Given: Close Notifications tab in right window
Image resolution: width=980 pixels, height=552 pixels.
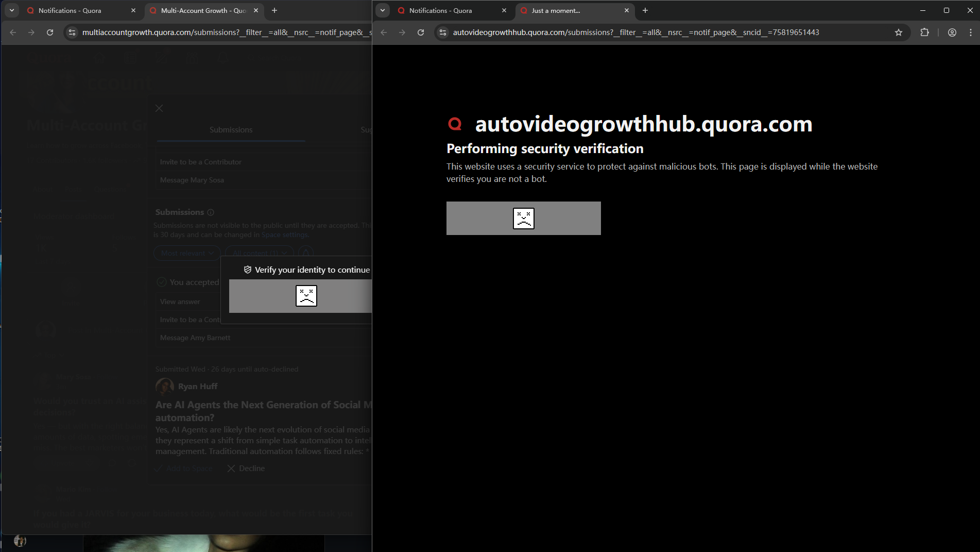Looking at the screenshot, I should pos(504,10).
